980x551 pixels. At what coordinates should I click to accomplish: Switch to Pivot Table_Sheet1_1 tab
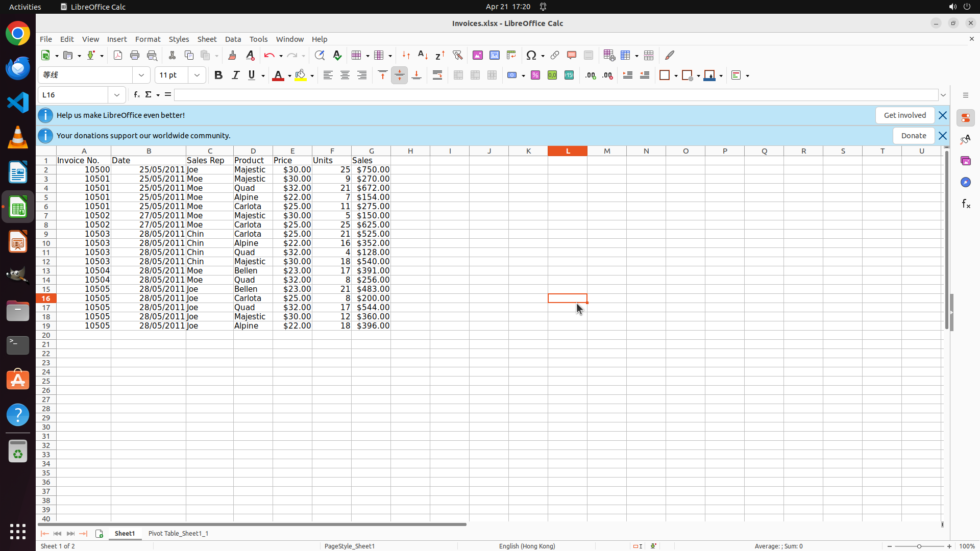click(x=178, y=534)
